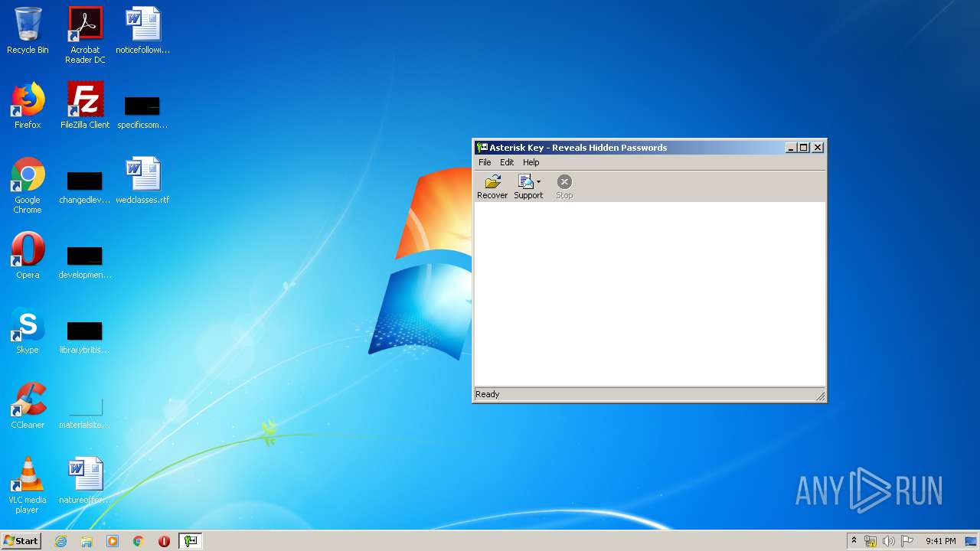Screen dimensions: 980x551
Task: Select the noticefollowi... Word document
Action: 142,31
